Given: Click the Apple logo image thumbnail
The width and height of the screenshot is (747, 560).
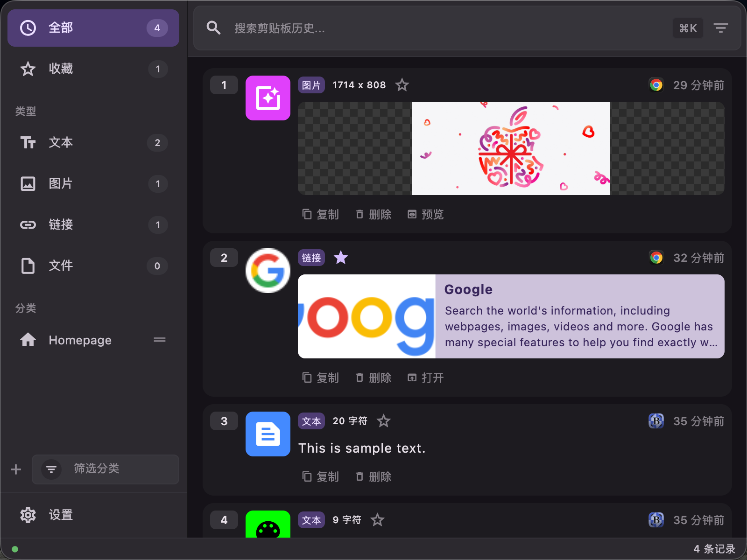Looking at the screenshot, I should tap(511, 148).
